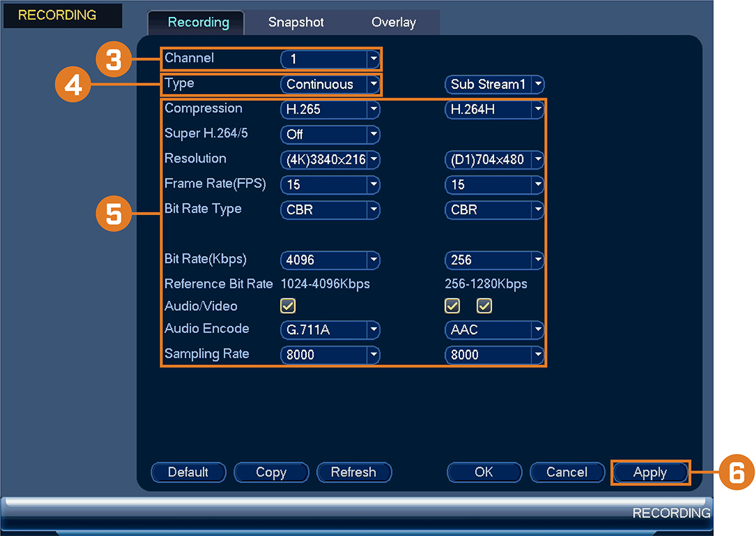Image resolution: width=756 pixels, height=536 pixels.
Task: Click the white RECORDING text in bottom bar
Action: tap(672, 513)
